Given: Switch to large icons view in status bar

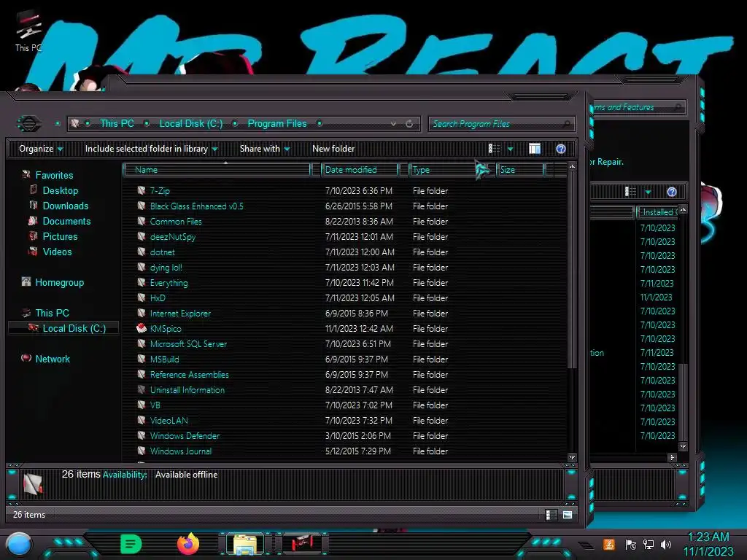Looking at the screenshot, I should click(x=568, y=515).
